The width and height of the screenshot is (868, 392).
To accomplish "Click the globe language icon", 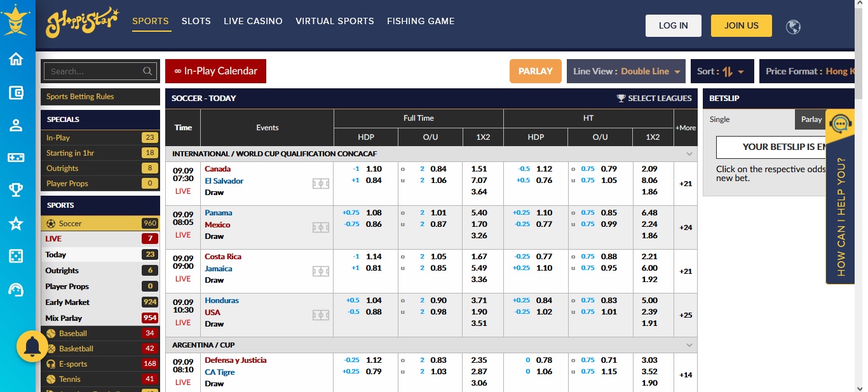I will click(x=793, y=27).
